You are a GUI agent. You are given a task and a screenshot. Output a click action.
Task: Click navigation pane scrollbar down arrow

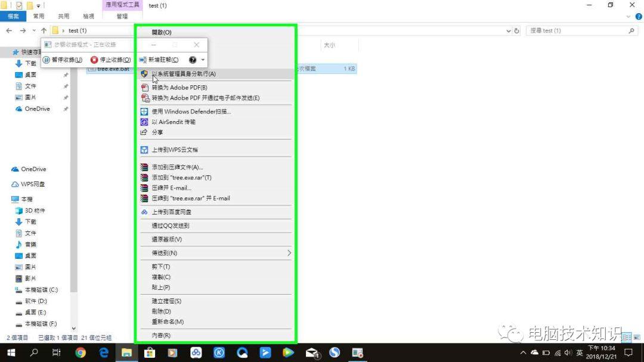(73, 329)
